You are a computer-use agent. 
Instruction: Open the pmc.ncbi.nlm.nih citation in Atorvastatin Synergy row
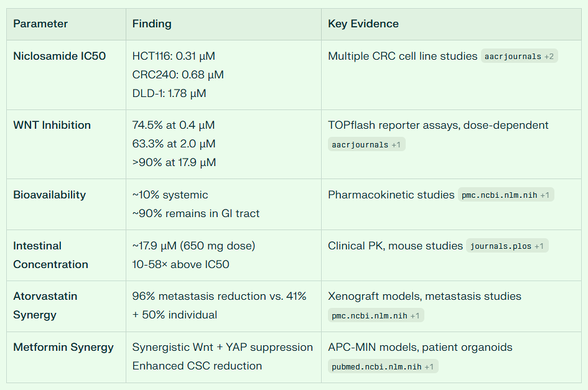pyautogui.click(x=375, y=315)
